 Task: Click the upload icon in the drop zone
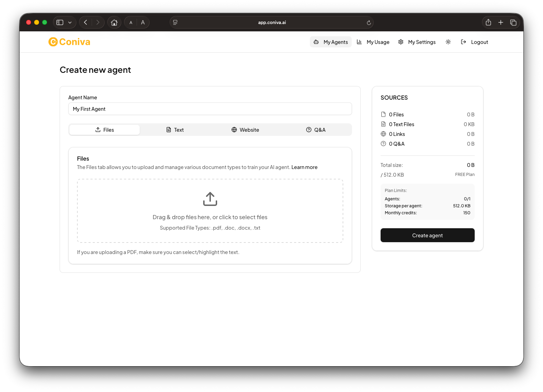tap(210, 199)
